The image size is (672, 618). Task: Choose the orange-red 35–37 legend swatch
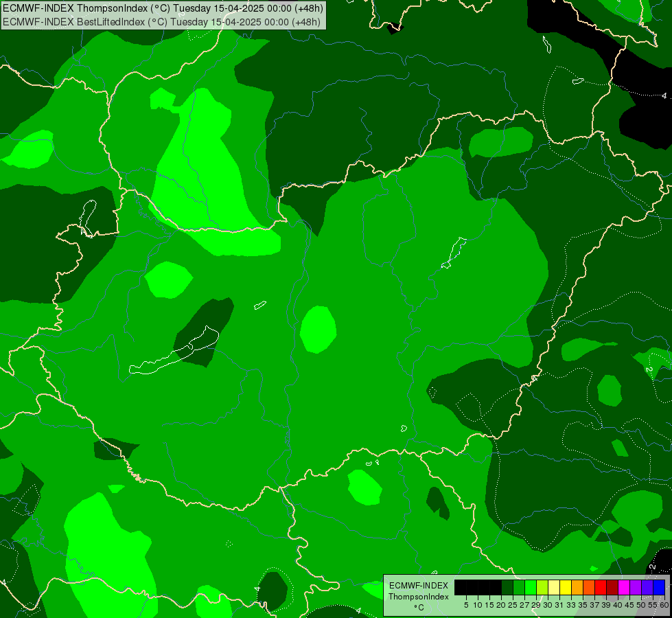tap(589, 587)
